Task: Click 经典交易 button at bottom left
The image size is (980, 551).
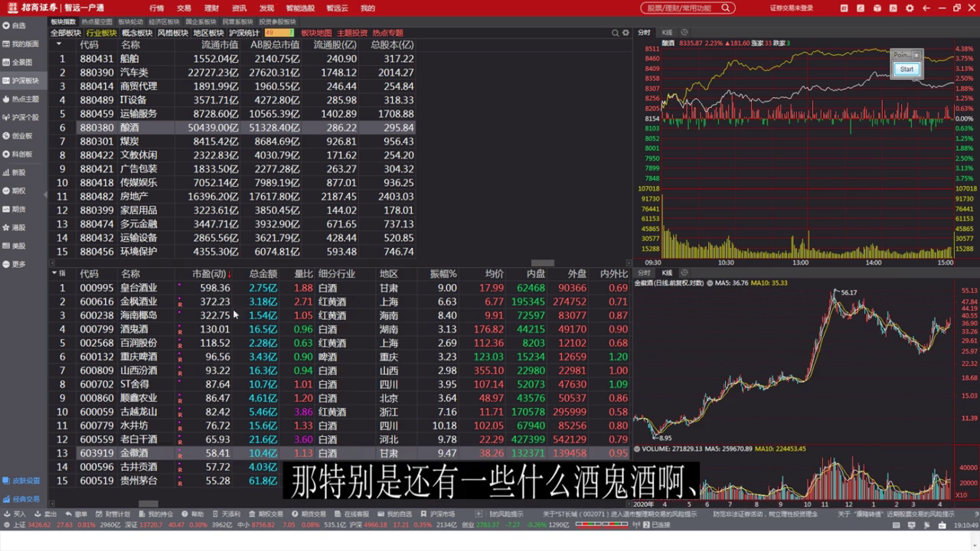Action: click(x=21, y=499)
